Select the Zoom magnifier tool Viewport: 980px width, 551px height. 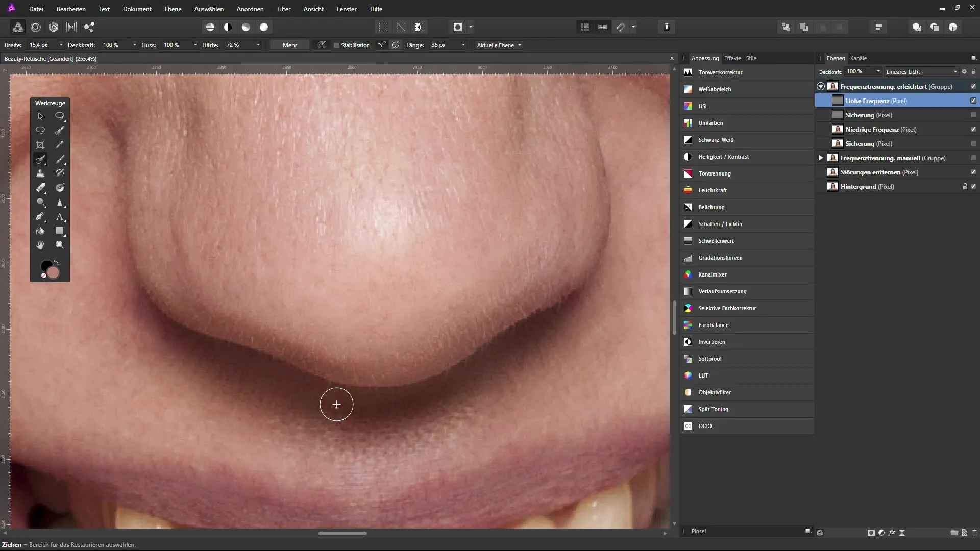tap(60, 245)
